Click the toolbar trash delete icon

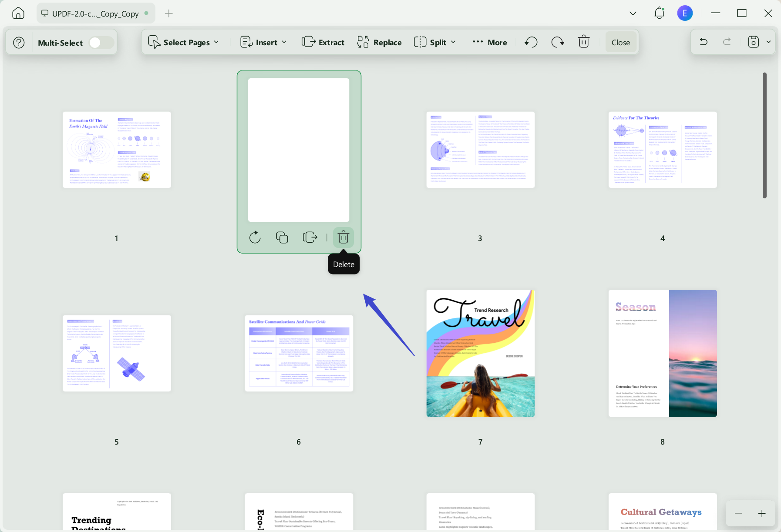584,42
